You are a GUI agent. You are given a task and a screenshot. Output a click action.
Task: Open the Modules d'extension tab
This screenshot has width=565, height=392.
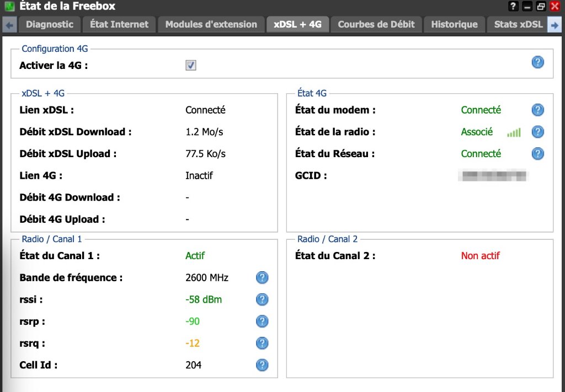[x=211, y=24]
